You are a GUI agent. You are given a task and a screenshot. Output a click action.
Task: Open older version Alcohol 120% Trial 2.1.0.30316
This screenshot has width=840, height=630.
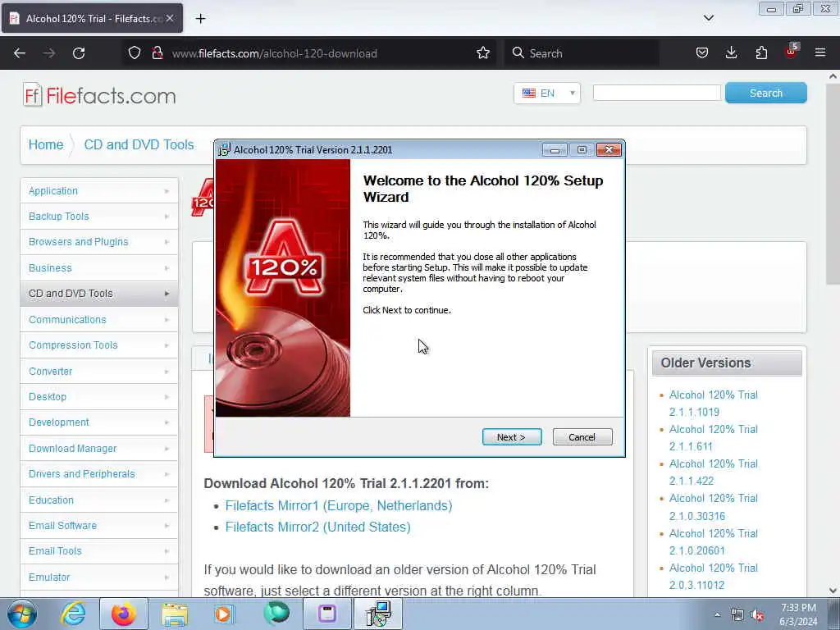pyautogui.click(x=713, y=507)
